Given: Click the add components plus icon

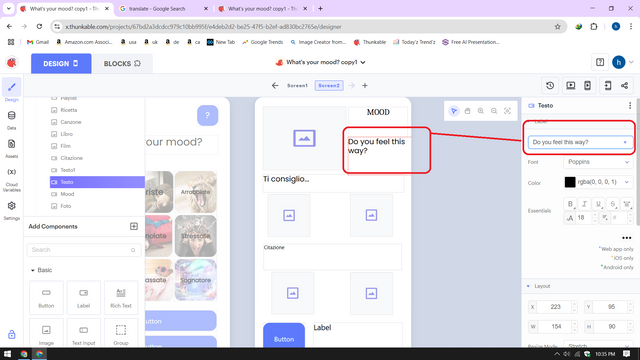Looking at the screenshot, I should [134, 227].
